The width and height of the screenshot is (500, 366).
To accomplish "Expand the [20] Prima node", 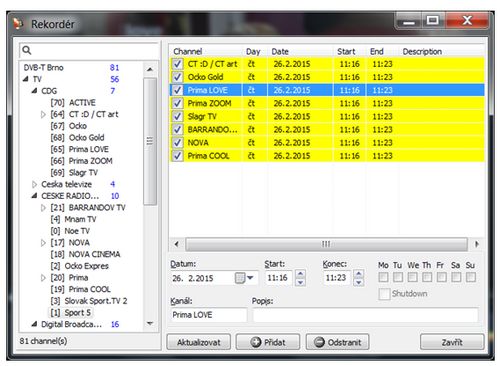I will [x=43, y=278].
